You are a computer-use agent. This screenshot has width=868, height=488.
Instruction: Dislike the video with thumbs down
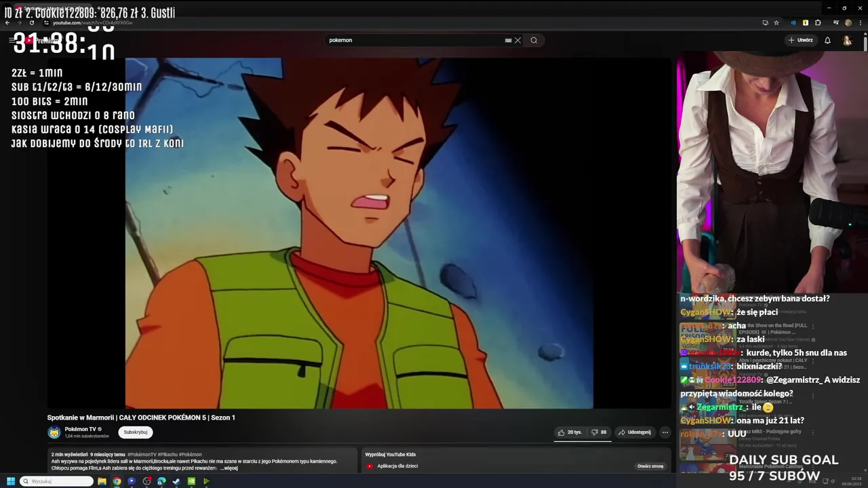(599, 432)
